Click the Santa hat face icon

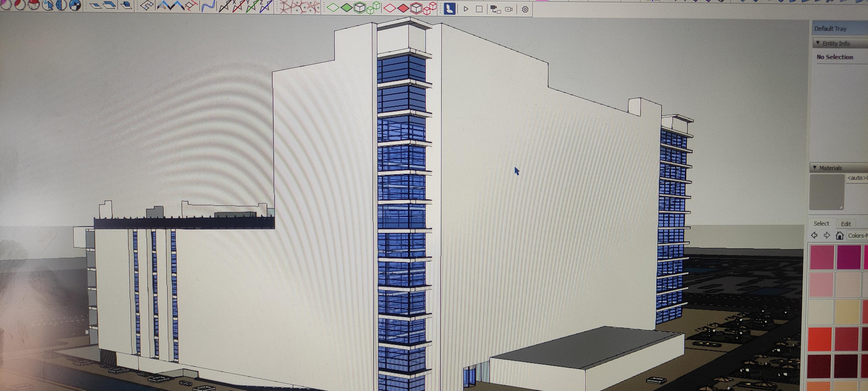[33, 5]
